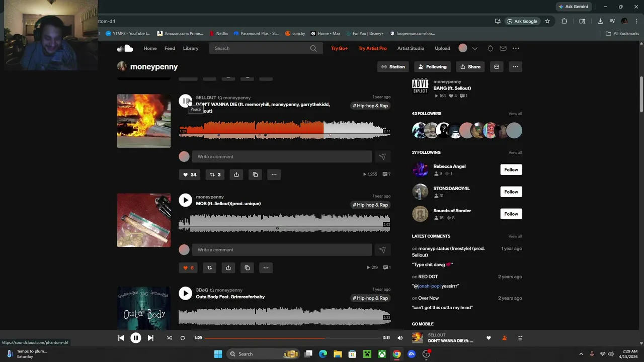Open moneypenny profile more options menu
The height and width of the screenshot is (362, 644).
click(x=515, y=66)
